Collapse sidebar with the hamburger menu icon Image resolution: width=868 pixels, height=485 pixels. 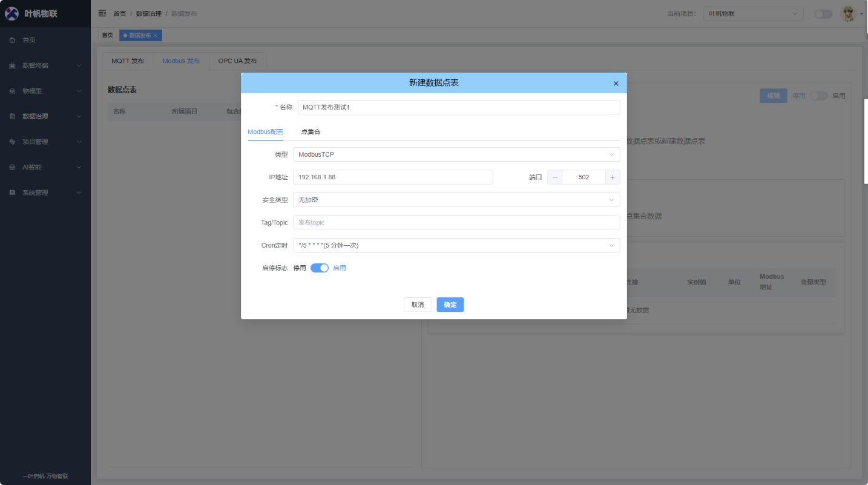click(x=102, y=13)
